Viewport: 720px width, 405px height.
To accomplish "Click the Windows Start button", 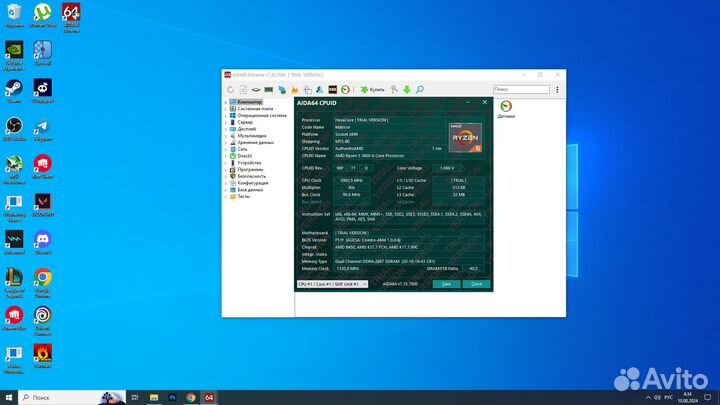I will [x=9, y=396].
